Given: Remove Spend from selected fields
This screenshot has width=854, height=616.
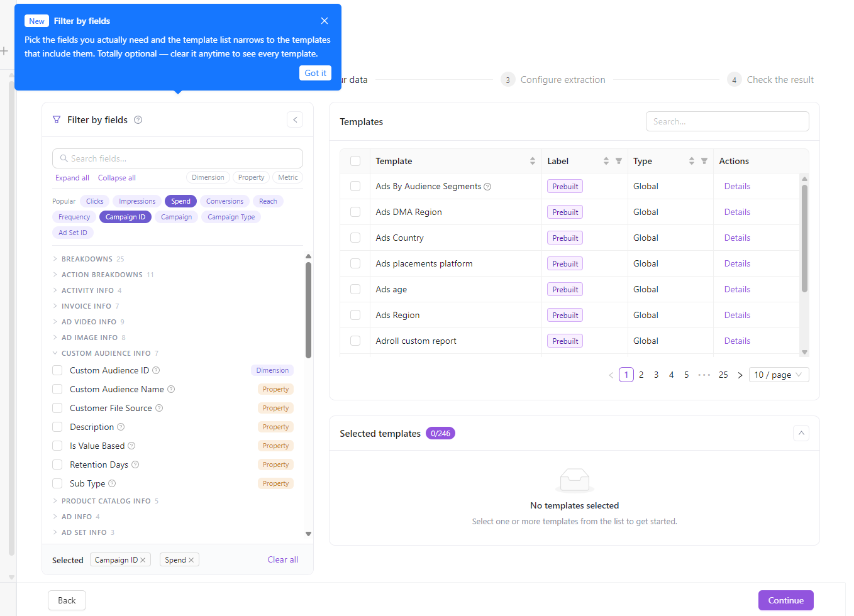Looking at the screenshot, I should click(x=191, y=560).
